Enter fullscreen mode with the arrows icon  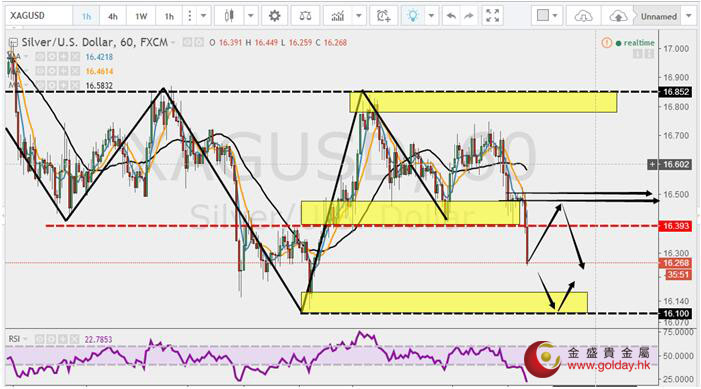tap(493, 17)
